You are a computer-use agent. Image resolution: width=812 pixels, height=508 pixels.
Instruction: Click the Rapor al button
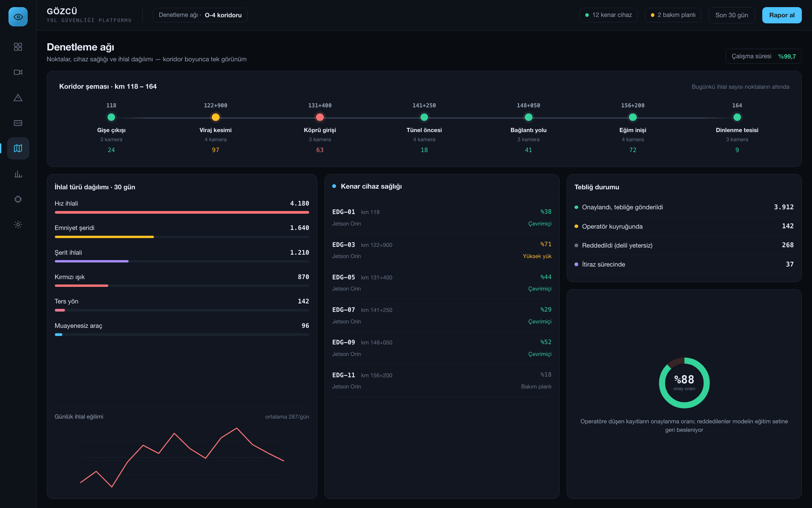click(782, 15)
